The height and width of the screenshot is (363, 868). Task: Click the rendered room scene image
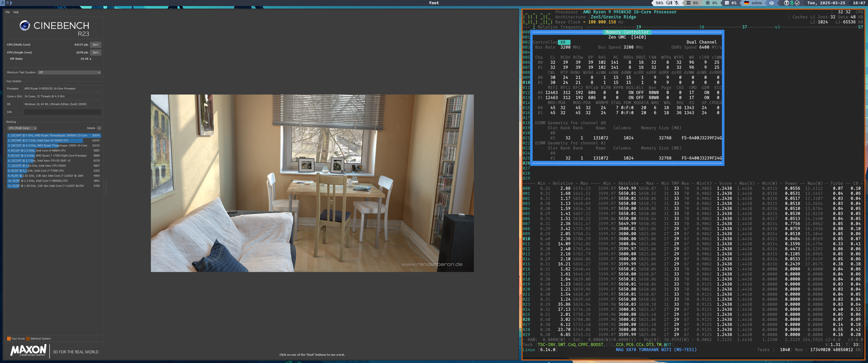tap(312, 183)
